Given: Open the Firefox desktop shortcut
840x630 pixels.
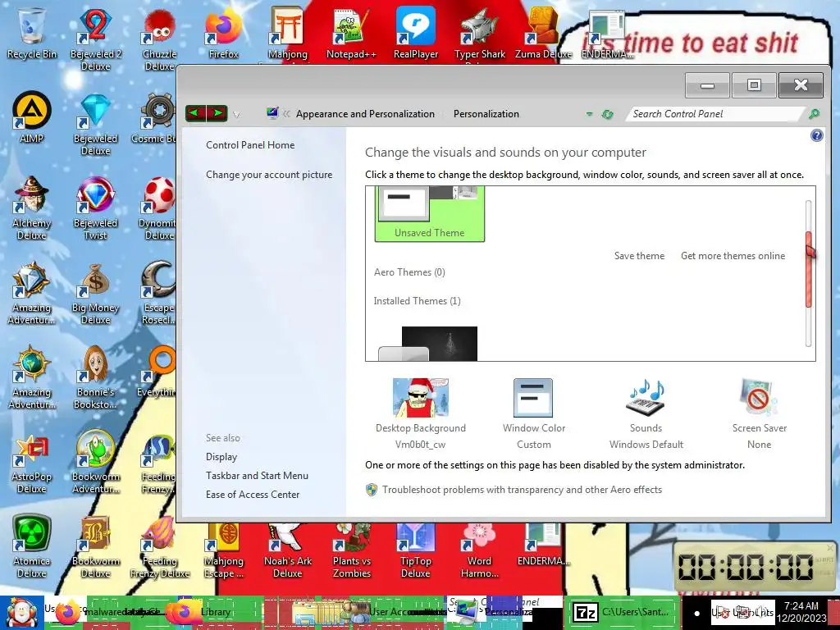Looking at the screenshot, I should coord(223,34).
